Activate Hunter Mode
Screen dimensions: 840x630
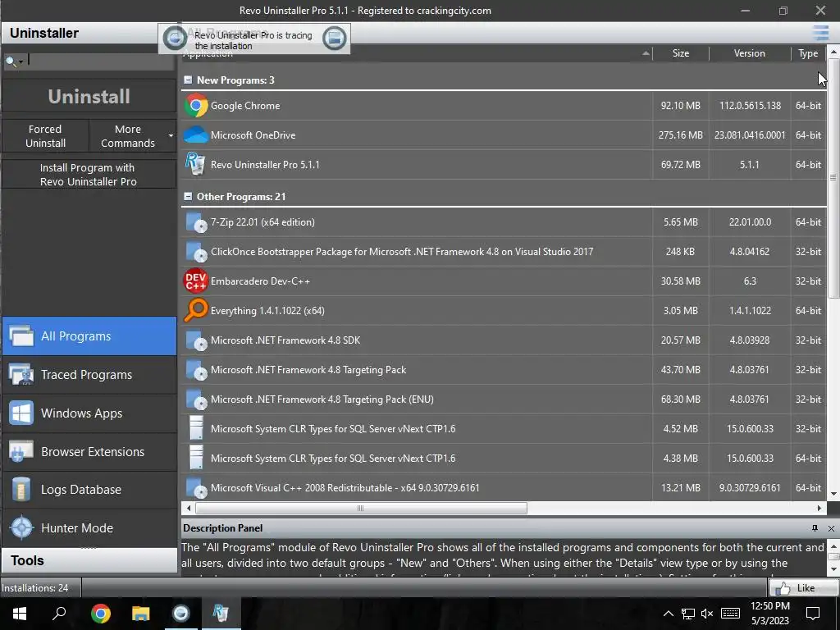tap(89, 527)
